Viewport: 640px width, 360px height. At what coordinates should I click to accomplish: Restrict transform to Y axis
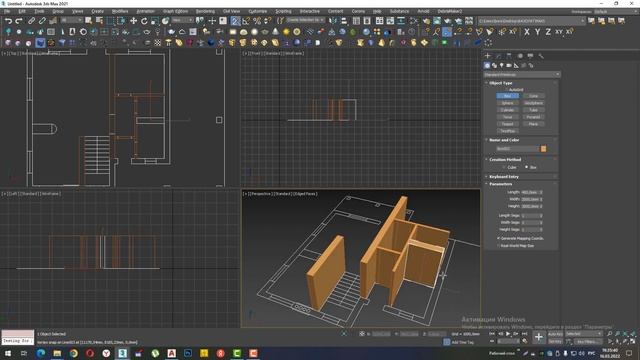coord(538,31)
